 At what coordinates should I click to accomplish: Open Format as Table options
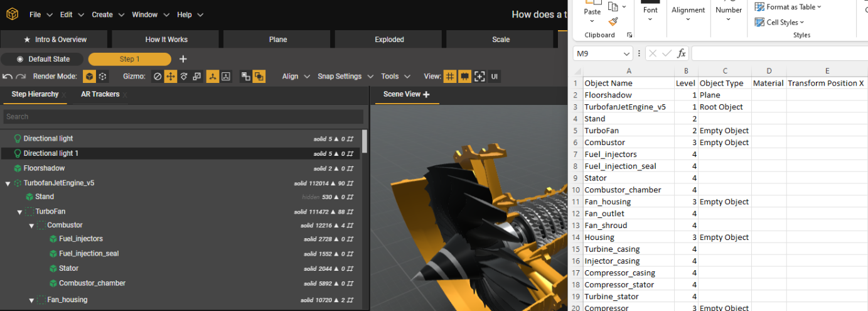(793, 7)
